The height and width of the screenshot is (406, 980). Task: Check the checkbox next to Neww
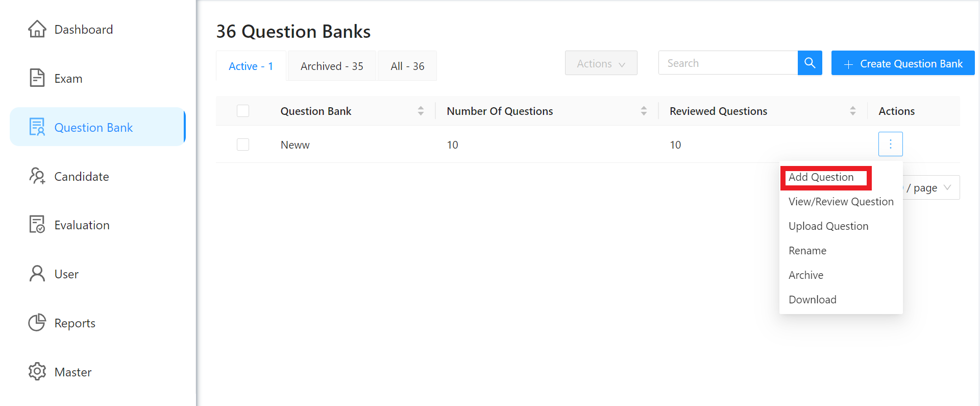[243, 145]
